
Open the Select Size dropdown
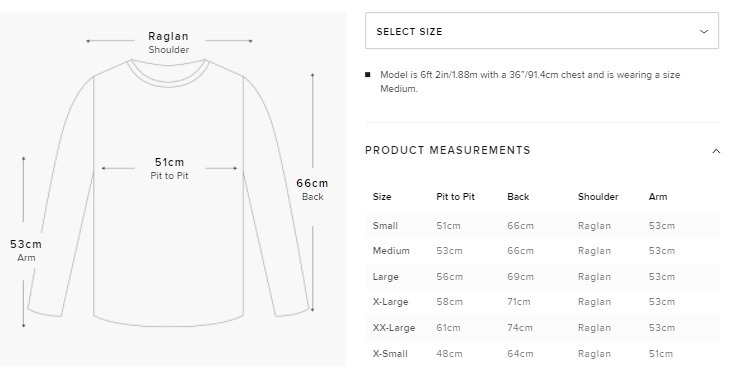click(x=542, y=31)
